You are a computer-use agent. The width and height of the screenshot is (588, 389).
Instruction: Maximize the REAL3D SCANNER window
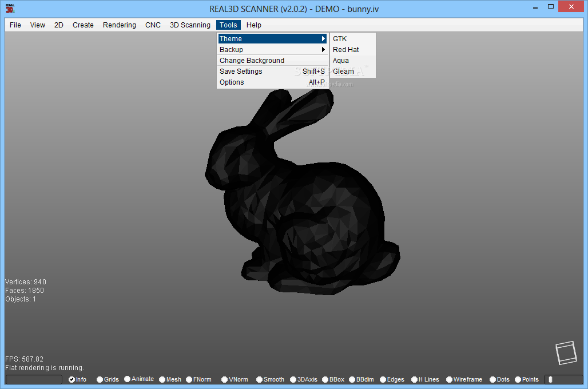pos(550,7)
